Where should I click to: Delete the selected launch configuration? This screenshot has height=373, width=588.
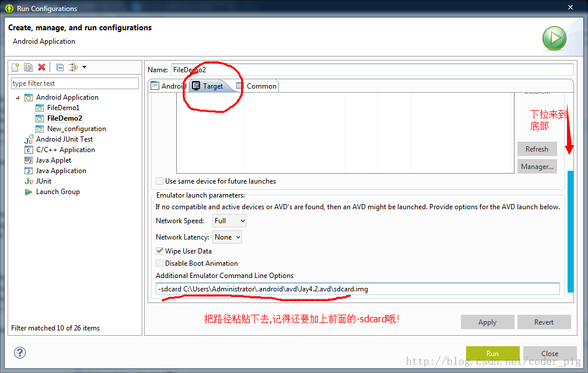point(41,68)
